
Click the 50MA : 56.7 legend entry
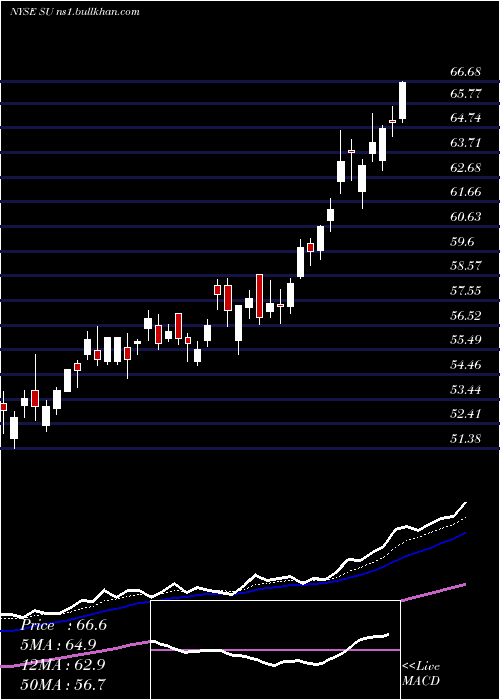click(64, 684)
